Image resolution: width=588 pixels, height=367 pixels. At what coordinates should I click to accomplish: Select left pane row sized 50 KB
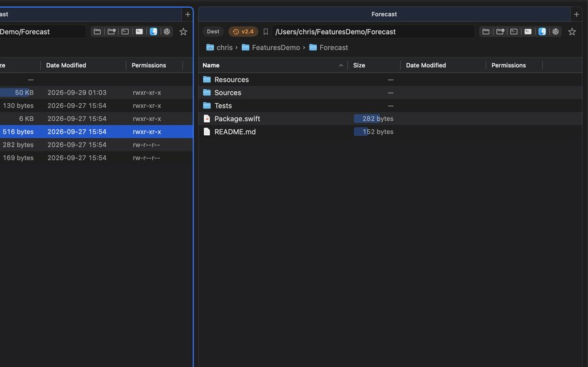pos(97,93)
